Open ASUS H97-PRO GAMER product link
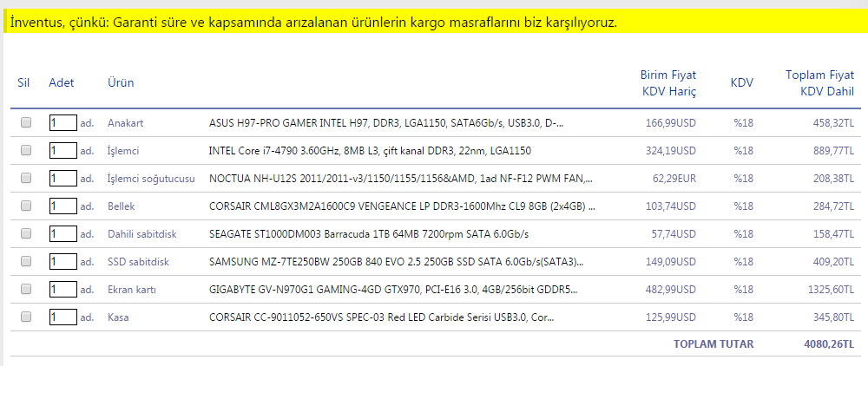 387,123
